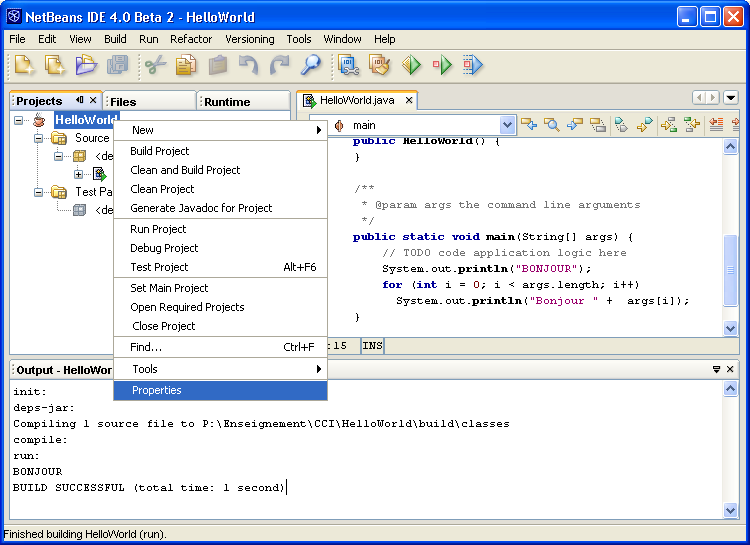This screenshot has height=545, width=750.
Task: Click the editor Find Selection magnifier icon
Action: pyautogui.click(x=552, y=125)
